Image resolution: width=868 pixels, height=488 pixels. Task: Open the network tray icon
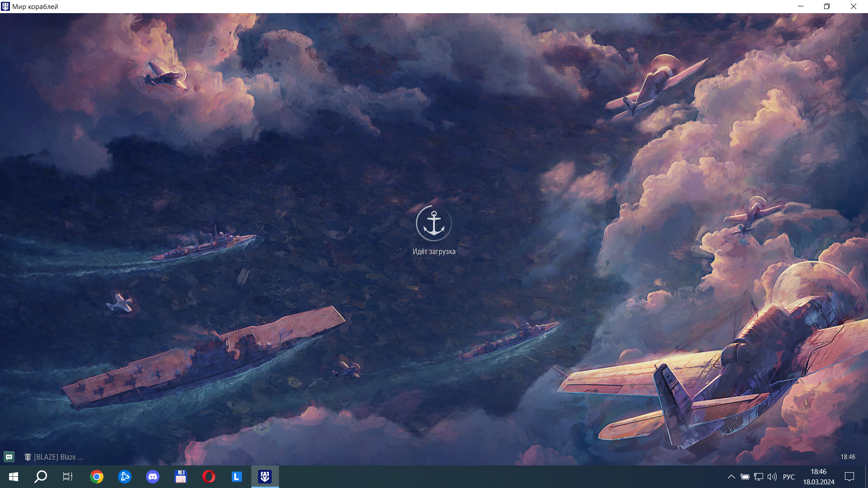click(759, 477)
